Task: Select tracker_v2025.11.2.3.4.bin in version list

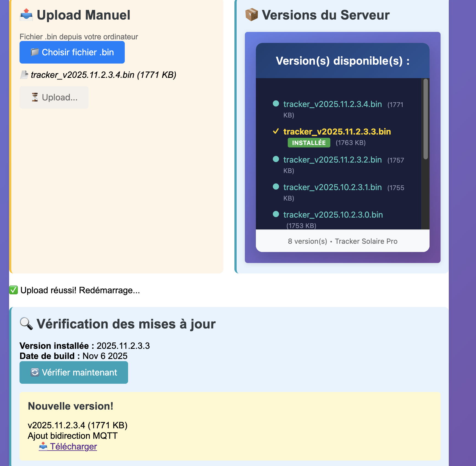Action: click(x=333, y=104)
